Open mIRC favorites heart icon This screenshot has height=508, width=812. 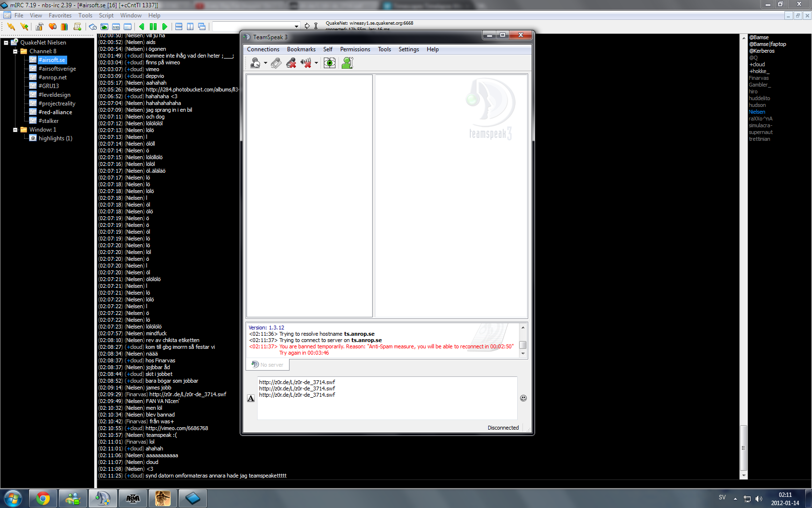tap(52, 27)
